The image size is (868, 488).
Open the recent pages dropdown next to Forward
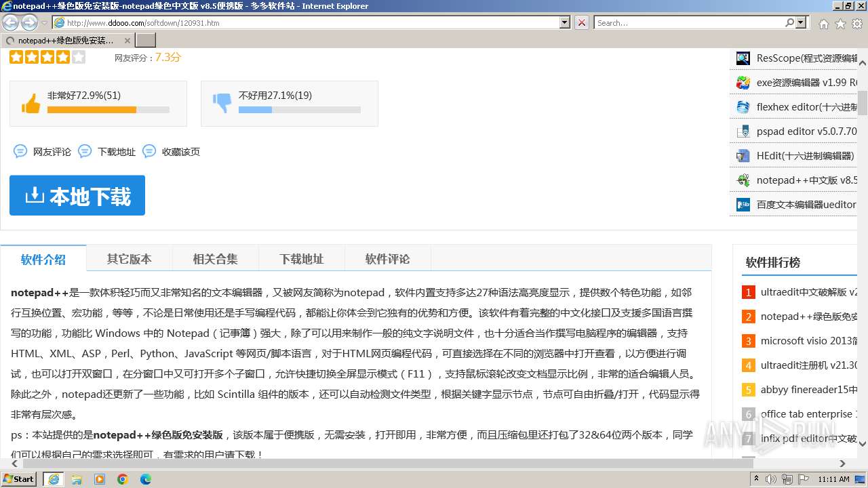click(44, 23)
